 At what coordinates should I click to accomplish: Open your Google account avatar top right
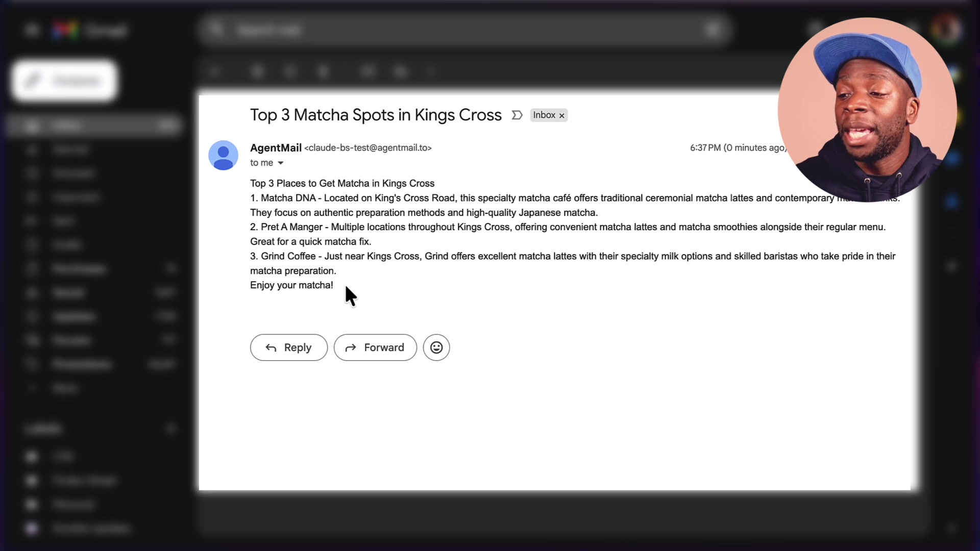pyautogui.click(x=948, y=29)
